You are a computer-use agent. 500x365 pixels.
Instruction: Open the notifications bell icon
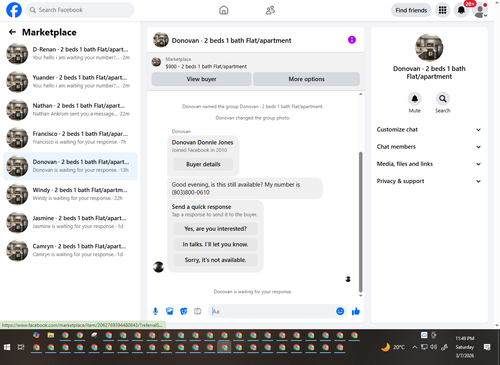[x=461, y=10]
